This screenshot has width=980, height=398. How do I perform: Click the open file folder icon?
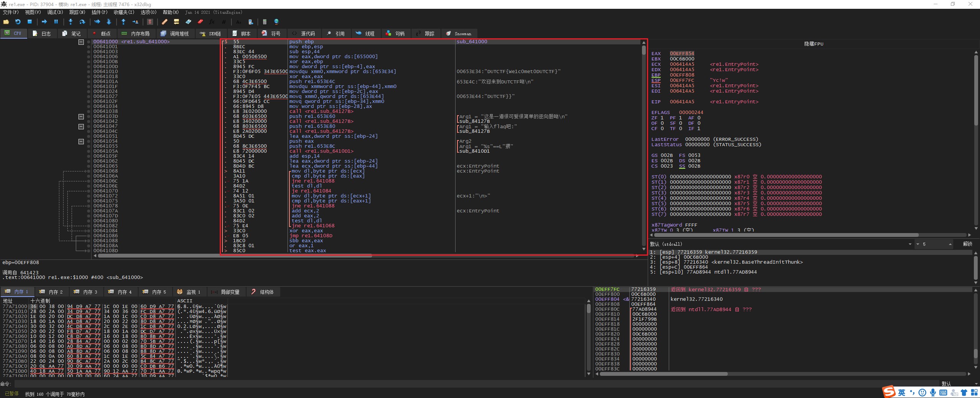coord(6,22)
